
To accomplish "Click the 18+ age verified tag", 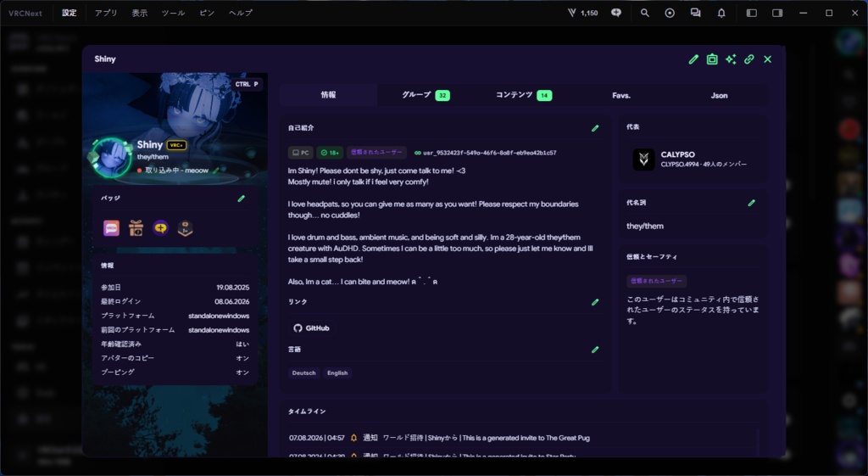I will click(x=330, y=153).
